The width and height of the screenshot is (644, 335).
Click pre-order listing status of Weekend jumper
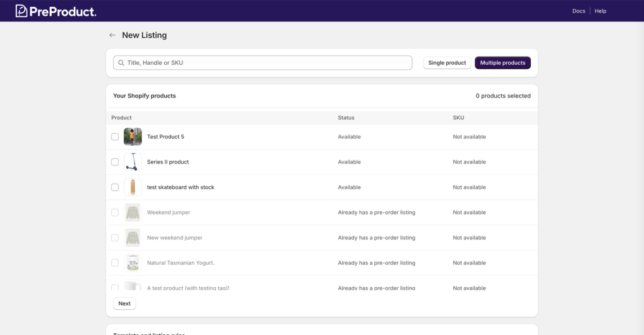[x=377, y=212]
